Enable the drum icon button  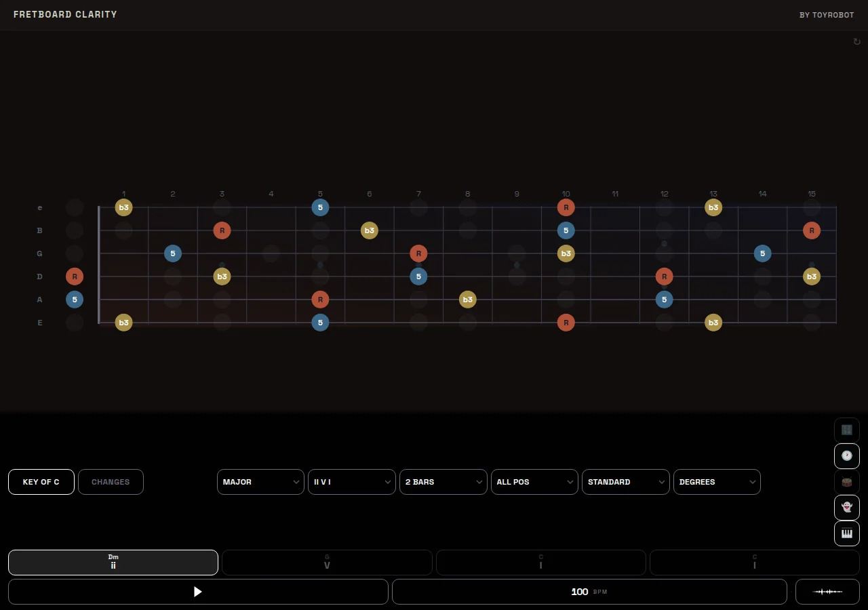(x=846, y=481)
